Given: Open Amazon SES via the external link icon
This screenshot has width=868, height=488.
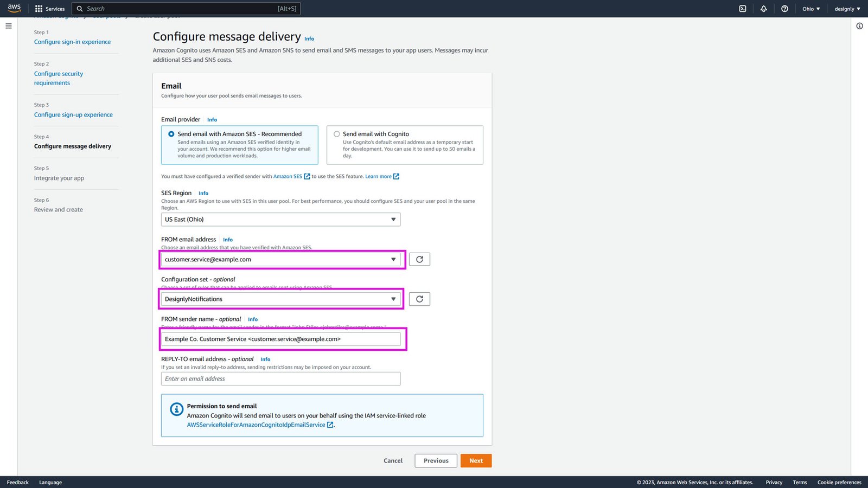Looking at the screenshot, I should [x=307, y=176].
